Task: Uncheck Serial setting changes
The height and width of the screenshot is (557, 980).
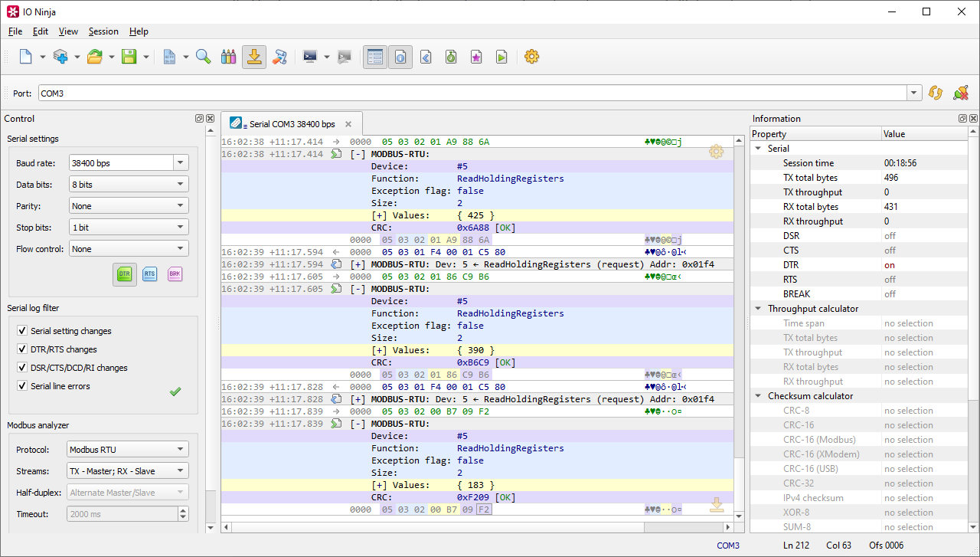Action: click(x=22, y=331)
